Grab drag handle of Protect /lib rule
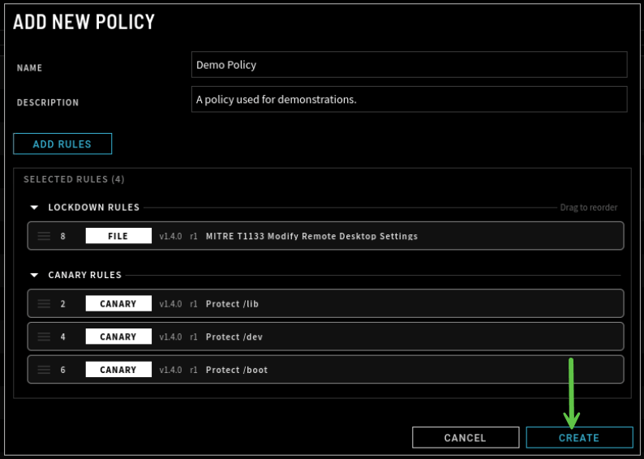The width and height of the screenshot is (644, 459). pyautogui.click(x=44, y=304)
